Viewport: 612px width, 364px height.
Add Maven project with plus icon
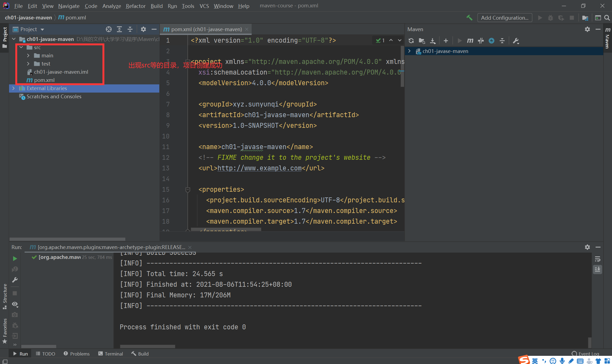coord(446,41)
